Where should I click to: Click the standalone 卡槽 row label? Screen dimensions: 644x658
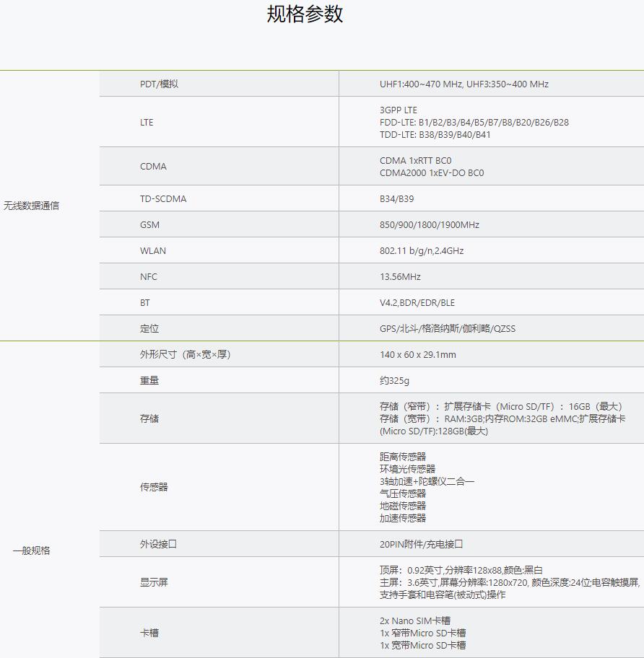click(x=149, y=633)
